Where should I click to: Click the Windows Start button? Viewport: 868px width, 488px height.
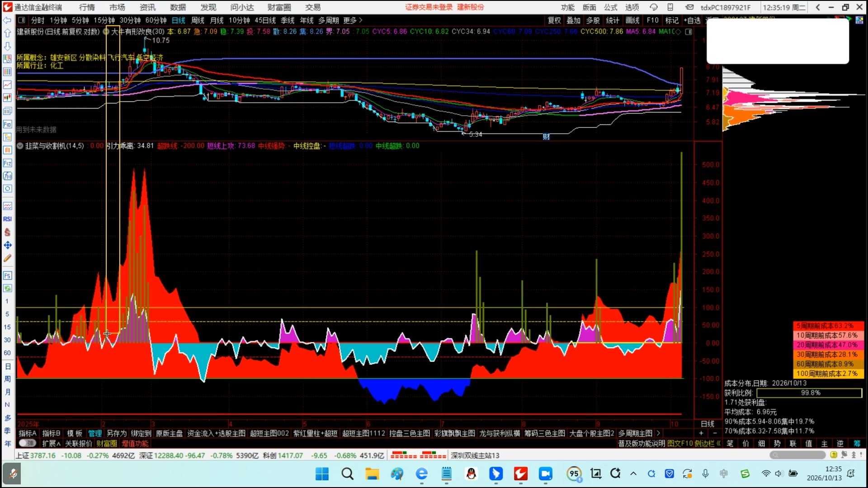322,474
